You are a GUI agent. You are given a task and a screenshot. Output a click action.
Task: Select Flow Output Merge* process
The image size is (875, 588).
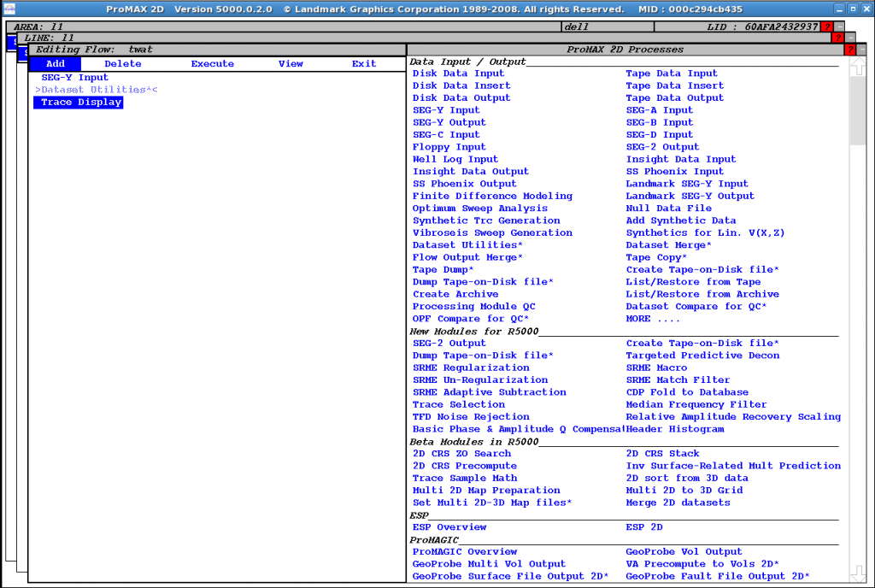click(x=467, y=257)
